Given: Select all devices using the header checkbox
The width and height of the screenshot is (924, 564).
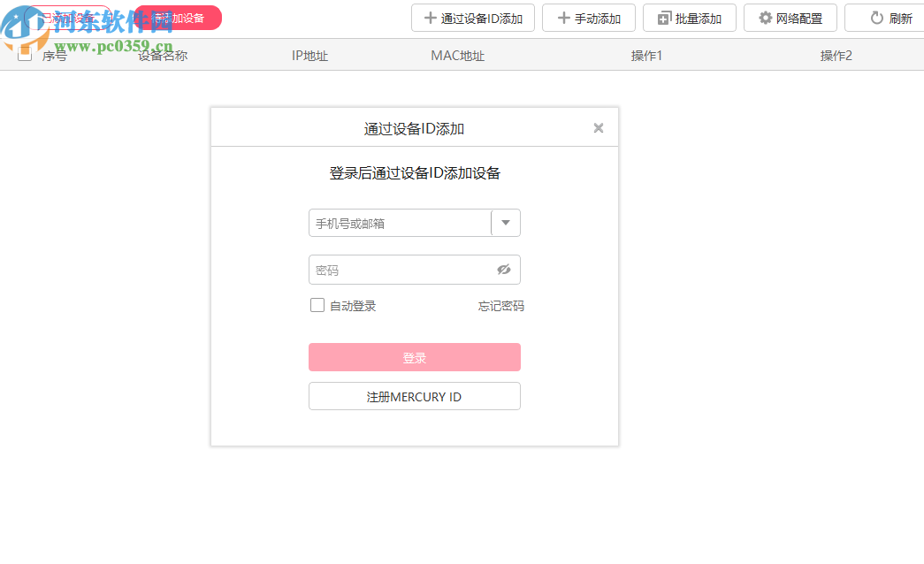Looking at the screenshot, I should pos(24,54).
